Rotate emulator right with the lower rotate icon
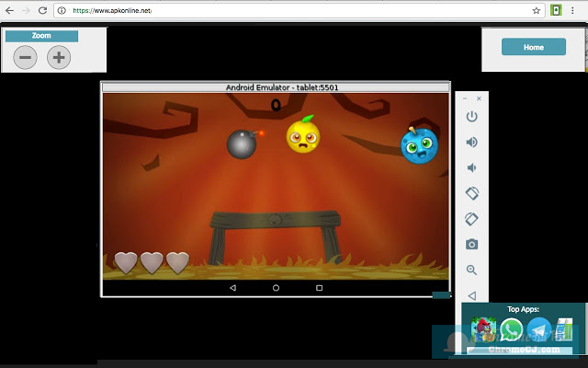The image size is (588, 368). 471,219
